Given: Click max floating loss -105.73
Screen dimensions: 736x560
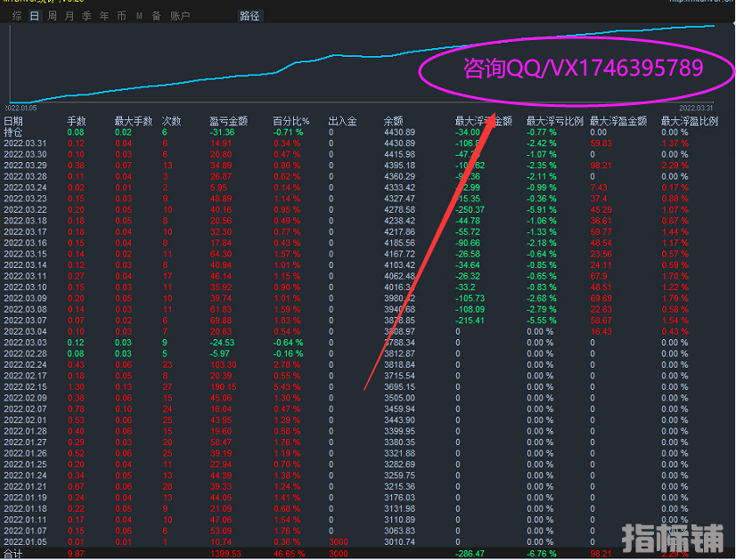Looking at the screenshot, I should coord(470,298).
